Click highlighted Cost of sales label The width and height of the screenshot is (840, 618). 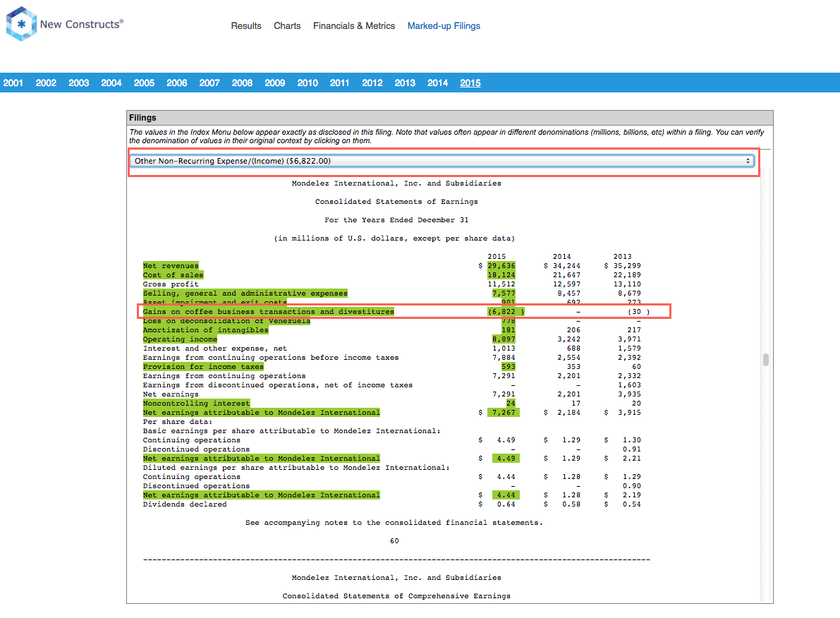[173, 275]
